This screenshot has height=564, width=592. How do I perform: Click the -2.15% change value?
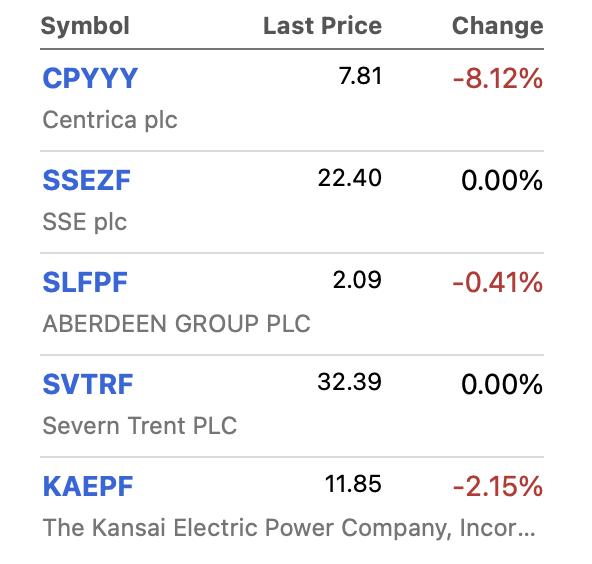498,486
